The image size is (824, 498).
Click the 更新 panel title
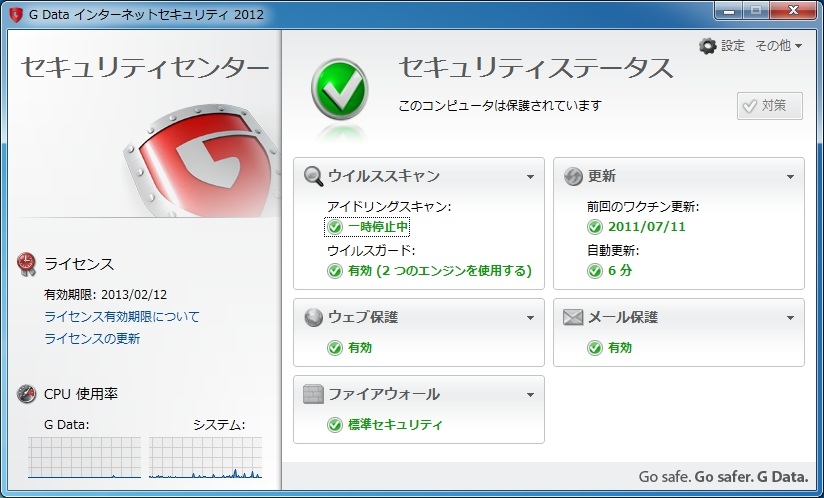pos(602,176)
